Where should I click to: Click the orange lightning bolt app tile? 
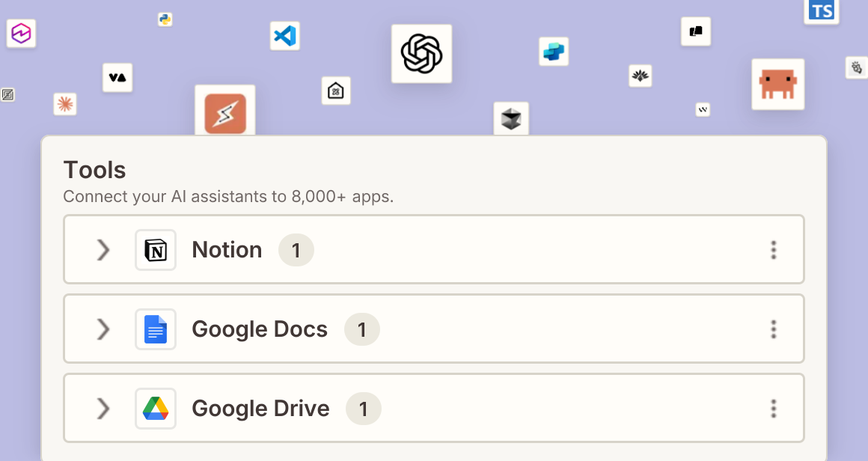pos(225,111)
